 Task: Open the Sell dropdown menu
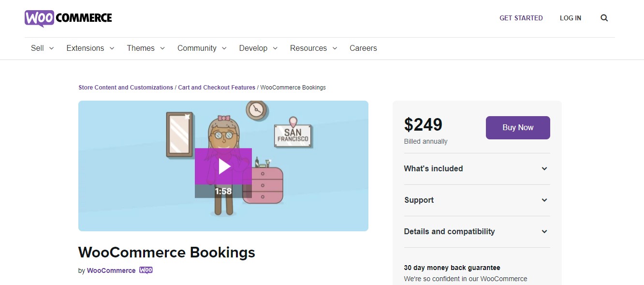[42, 48]
